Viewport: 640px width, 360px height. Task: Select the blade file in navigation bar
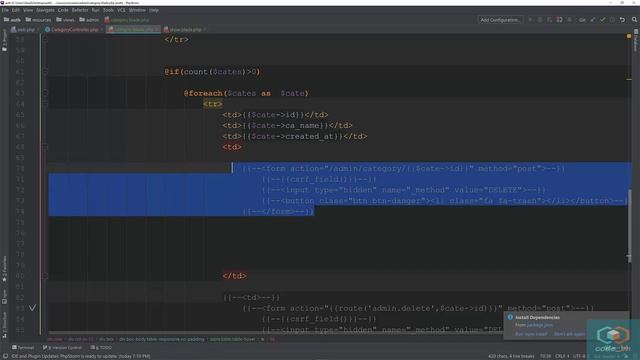click(x=127, y=20)
